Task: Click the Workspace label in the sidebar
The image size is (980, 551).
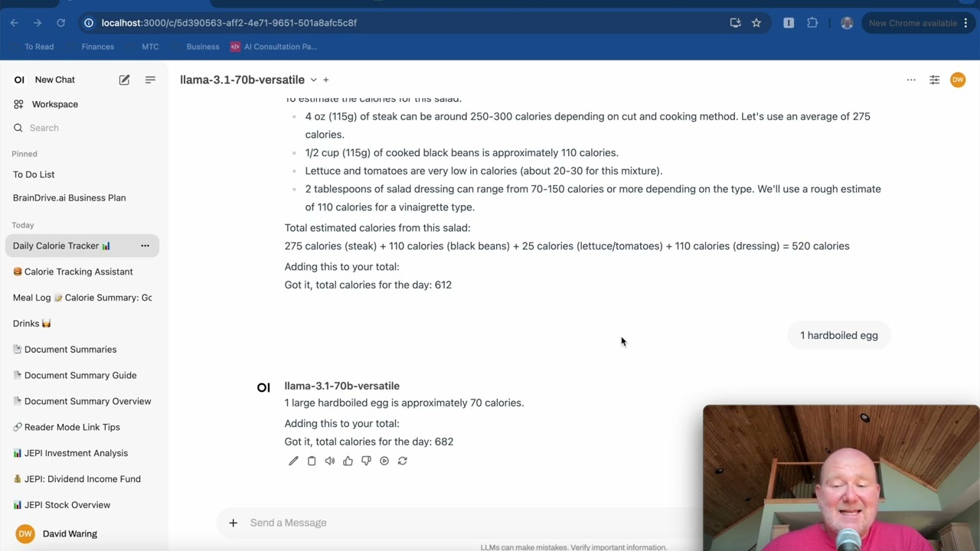Action: 55,104
